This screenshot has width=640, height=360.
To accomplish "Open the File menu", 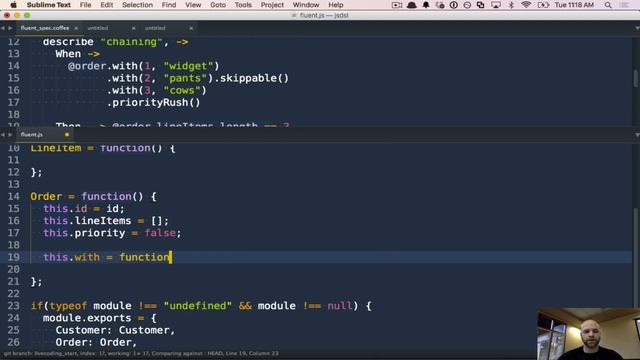I will point(85,5).
